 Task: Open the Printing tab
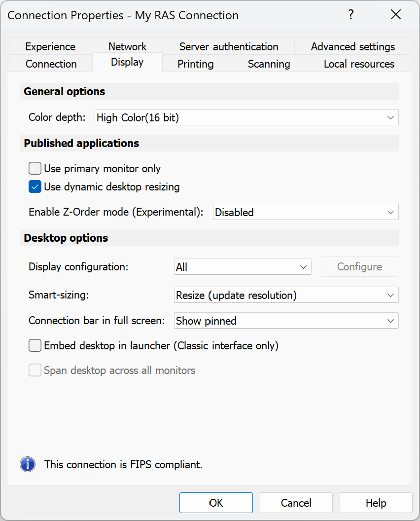click(x=195, y=64)
